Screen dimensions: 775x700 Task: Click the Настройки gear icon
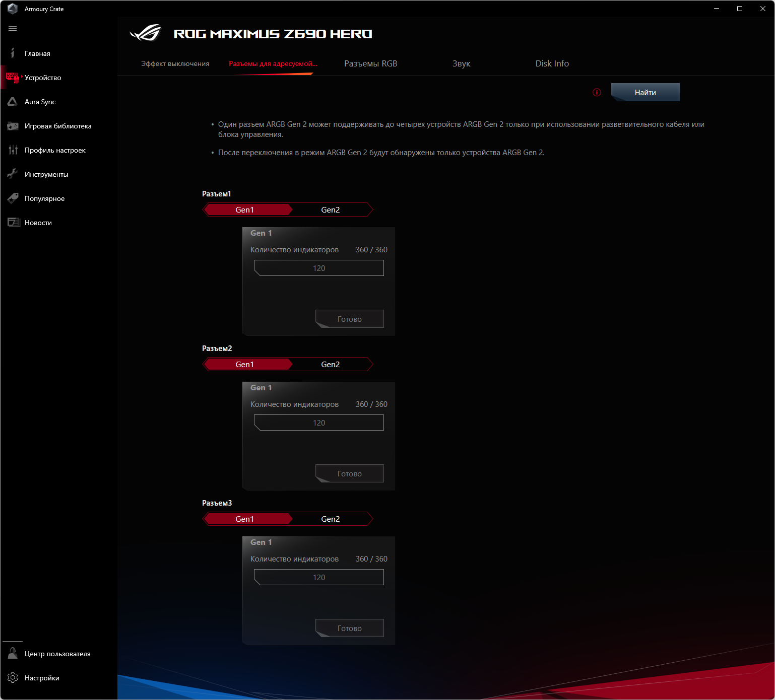click(13, 678)
